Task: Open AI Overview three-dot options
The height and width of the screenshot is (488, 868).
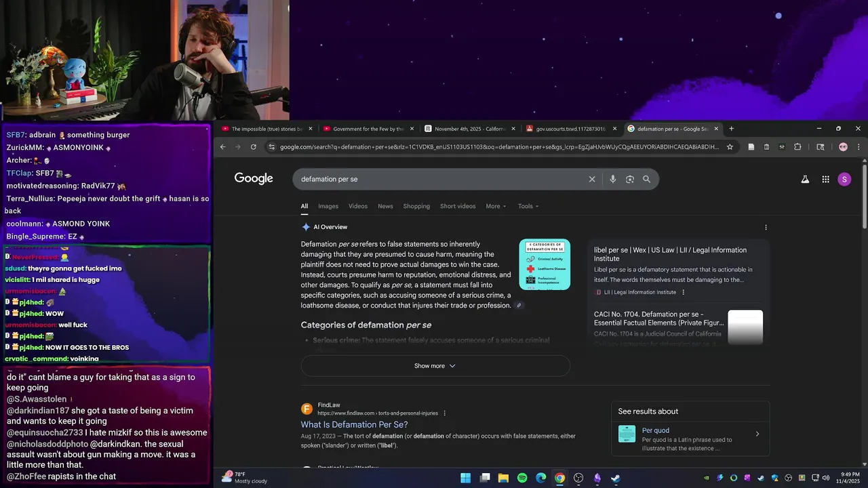Action: click(766, 227)
